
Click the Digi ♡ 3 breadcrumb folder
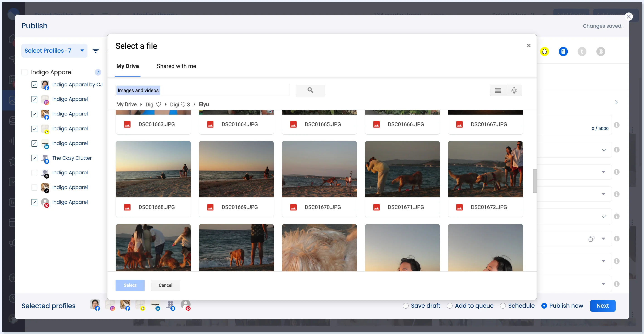click(x=180, y=104)
